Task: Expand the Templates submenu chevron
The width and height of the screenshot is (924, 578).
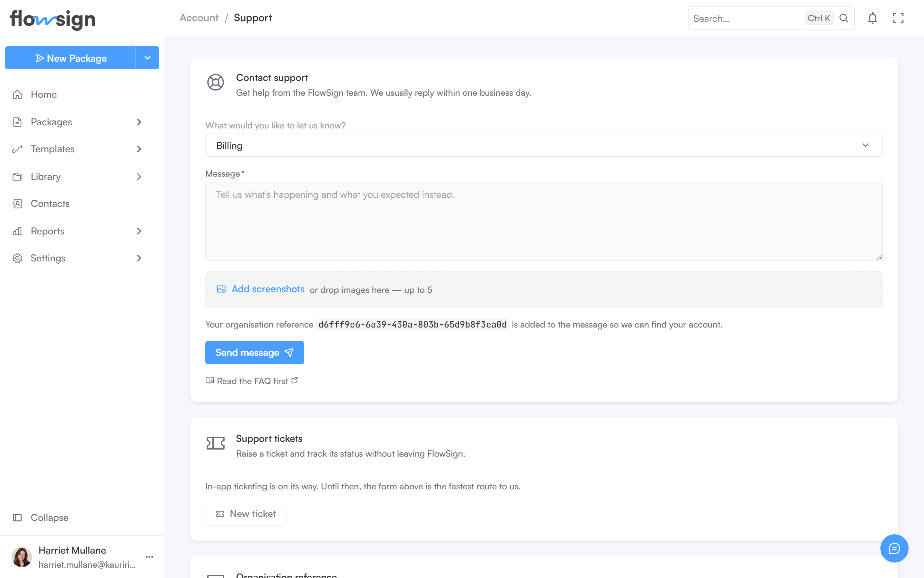Action: click(139, 149)
